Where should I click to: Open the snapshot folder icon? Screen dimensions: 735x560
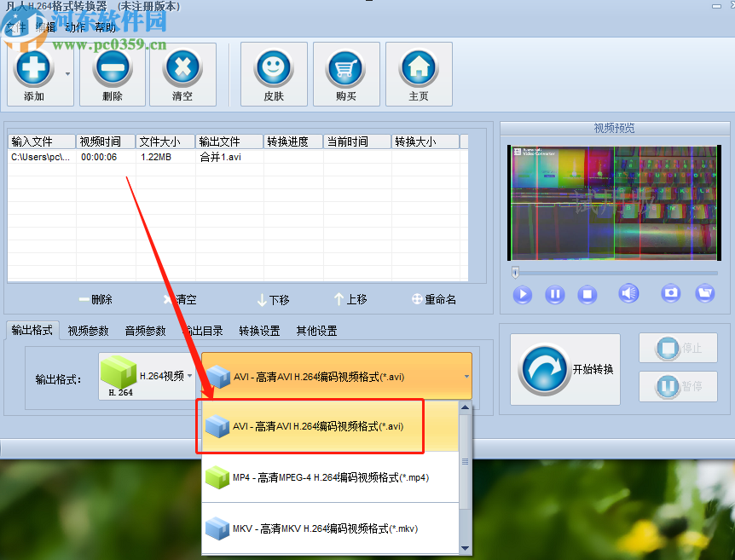click(x=704, y=293)
